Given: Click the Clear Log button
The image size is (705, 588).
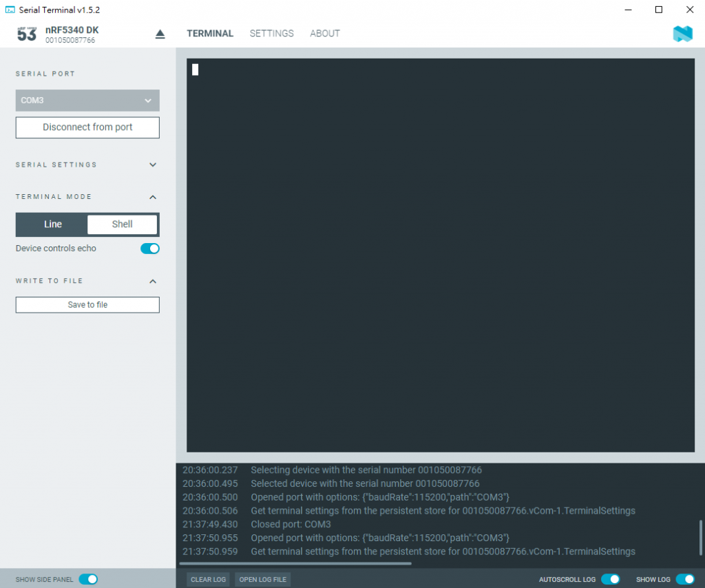Looking at the screenshot, I should [x=208, y=580].
